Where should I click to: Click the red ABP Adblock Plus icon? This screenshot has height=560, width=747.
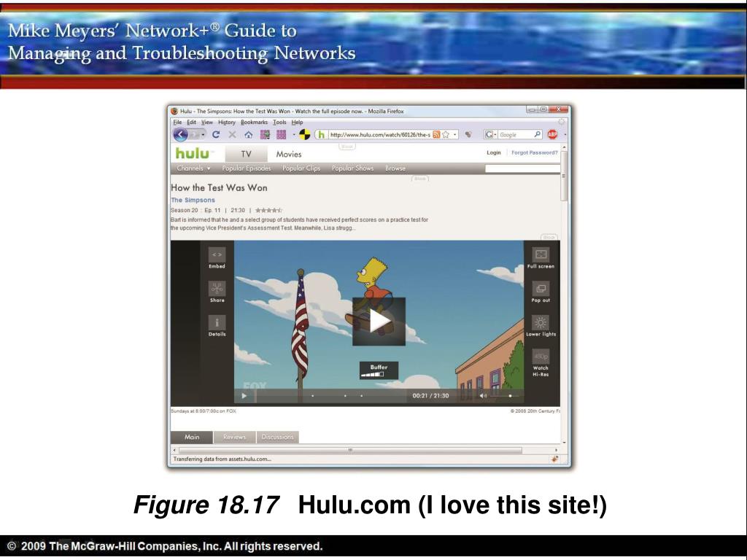pyautogui.click(x=552, y=135)
